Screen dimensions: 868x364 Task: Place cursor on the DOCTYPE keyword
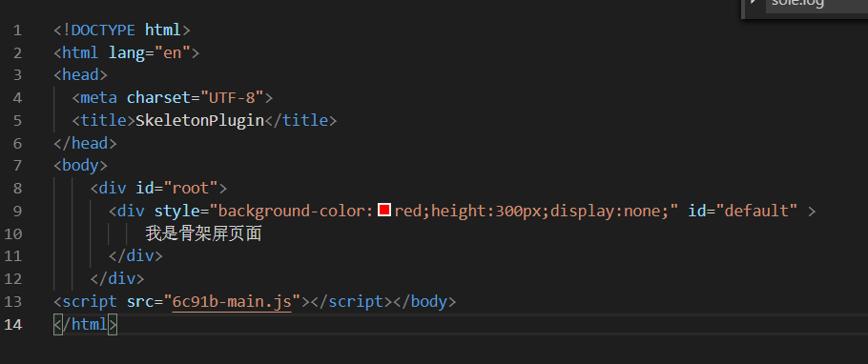tap(103, 30)
